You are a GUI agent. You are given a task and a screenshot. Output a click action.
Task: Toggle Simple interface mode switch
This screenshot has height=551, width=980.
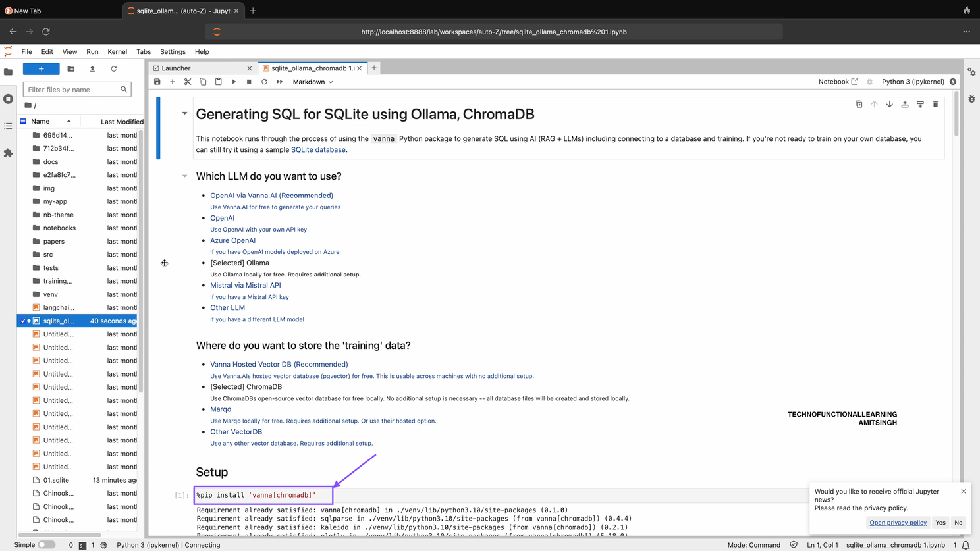click(46, 545)
